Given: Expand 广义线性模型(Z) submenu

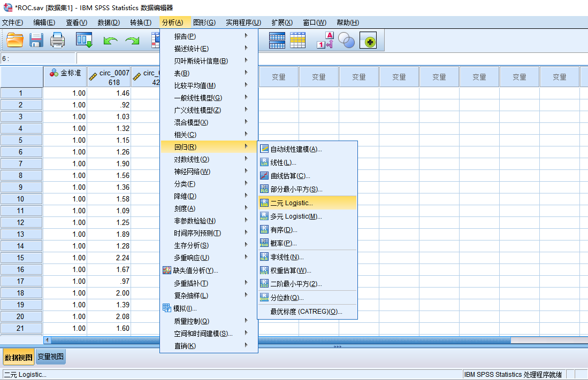Looking at the screenshot, I should point(209,110).
